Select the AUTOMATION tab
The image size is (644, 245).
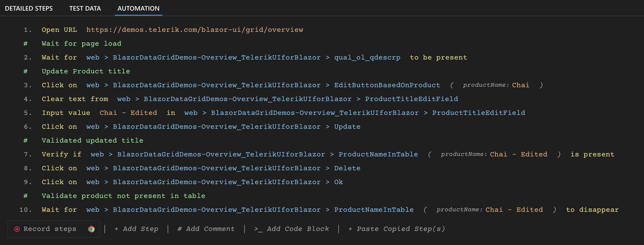pos(138,8)
